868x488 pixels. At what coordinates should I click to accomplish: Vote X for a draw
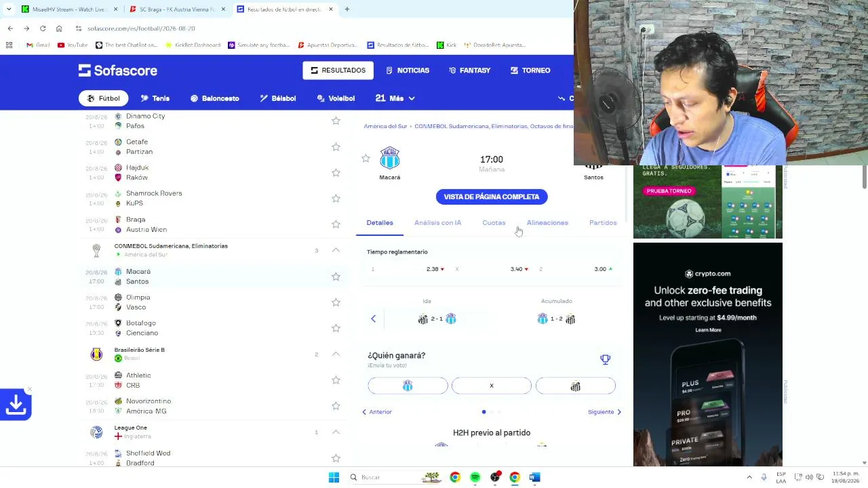(x=492, y=386)
